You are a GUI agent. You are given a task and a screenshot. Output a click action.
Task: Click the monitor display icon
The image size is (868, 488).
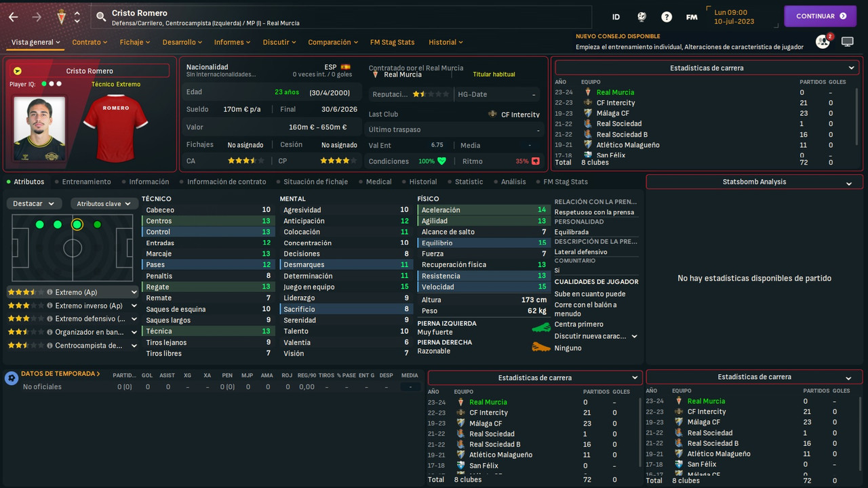point(847,42)
